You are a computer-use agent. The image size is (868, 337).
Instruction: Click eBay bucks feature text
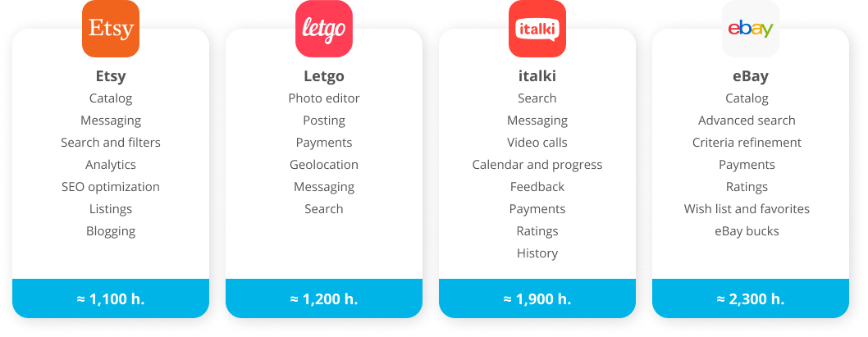tap(747, 231)
